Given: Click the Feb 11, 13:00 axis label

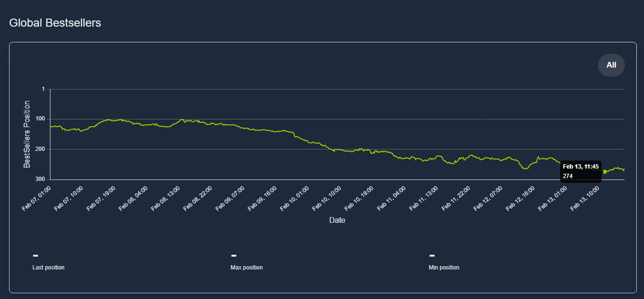Looking at the screenshot, I should pos(422,199).
